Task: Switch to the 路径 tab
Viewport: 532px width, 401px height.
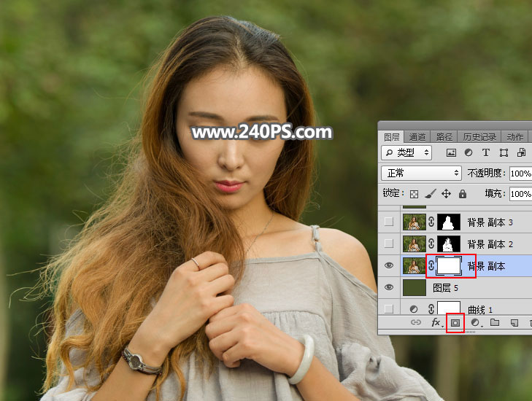Action: (444, 137)
